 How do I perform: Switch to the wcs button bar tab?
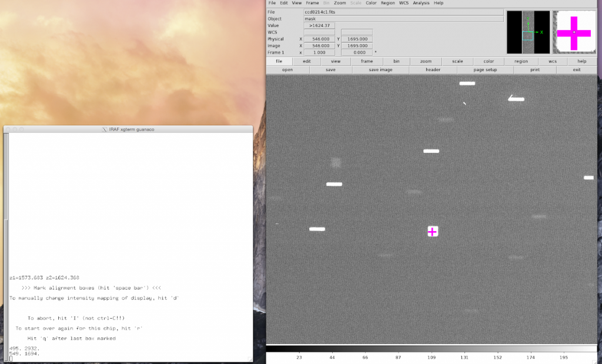(553, 61)
